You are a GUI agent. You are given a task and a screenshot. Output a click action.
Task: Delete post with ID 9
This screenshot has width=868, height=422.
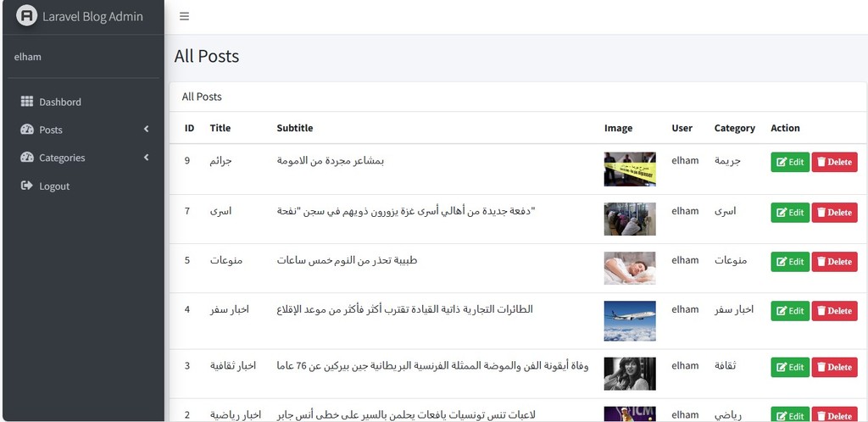834,162
